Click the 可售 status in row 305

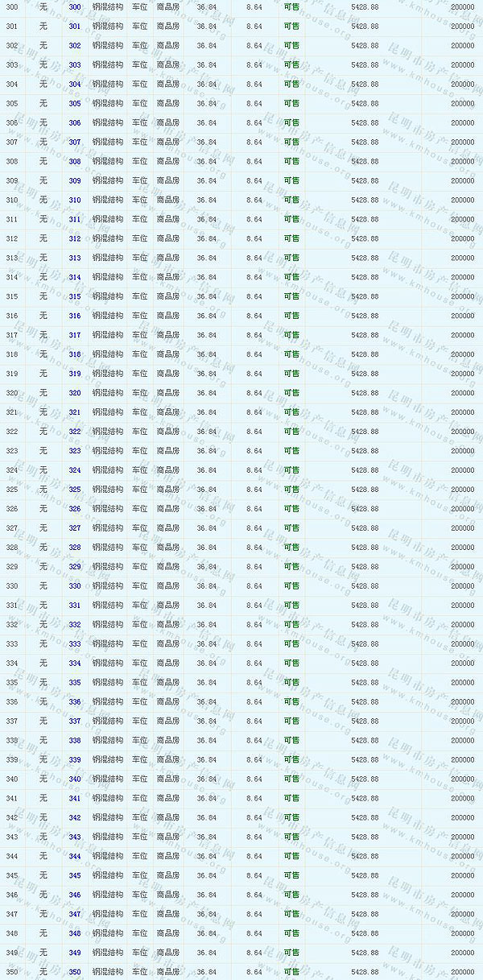pos(291,104)
